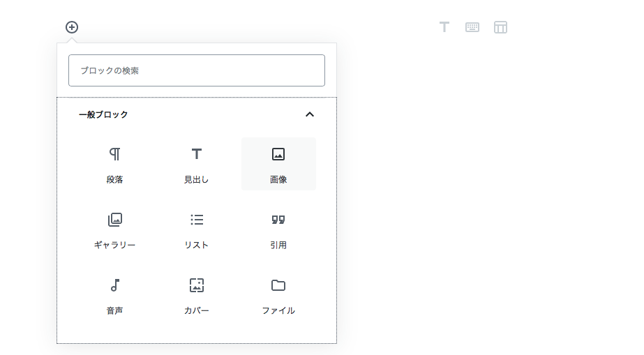Click the ギャラリー label text
The image size is (644, 355).
tap(114, 245)
